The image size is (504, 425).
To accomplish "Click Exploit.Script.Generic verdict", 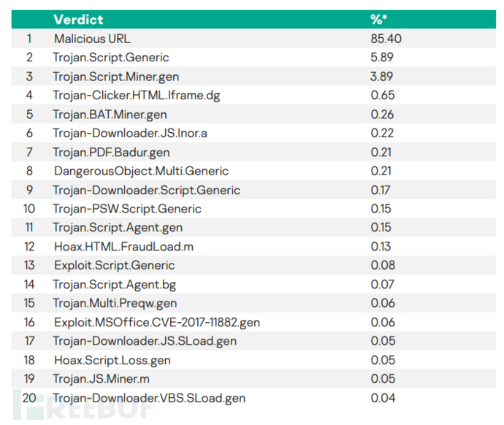I will pyautogui.click(x=114, y=265).
